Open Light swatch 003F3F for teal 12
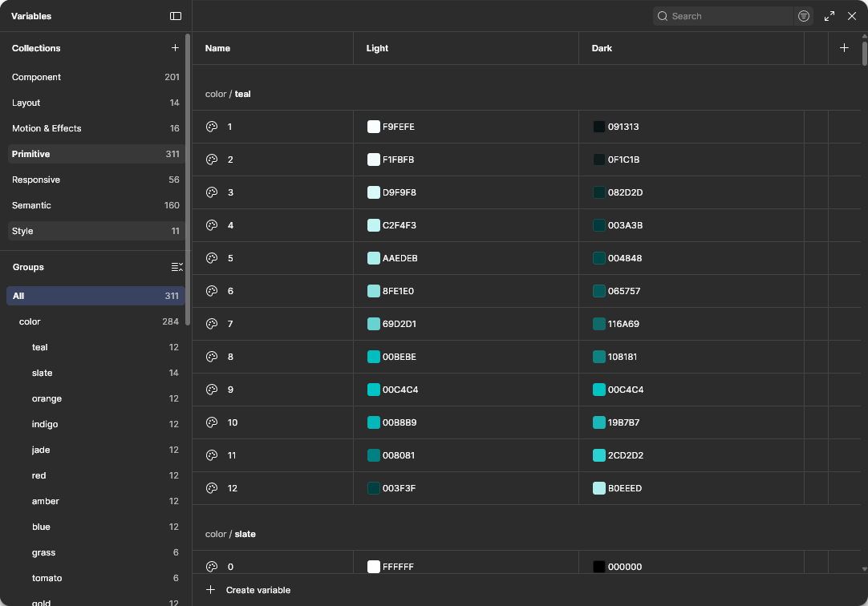The width and height of the screenshot is (868, 606). [374, 488]
